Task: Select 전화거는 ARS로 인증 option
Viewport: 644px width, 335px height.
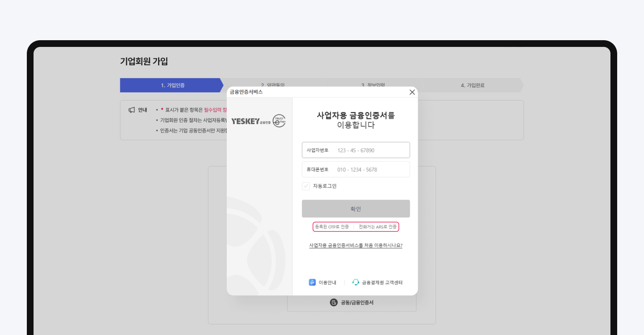Action: (x=377, y=227)
